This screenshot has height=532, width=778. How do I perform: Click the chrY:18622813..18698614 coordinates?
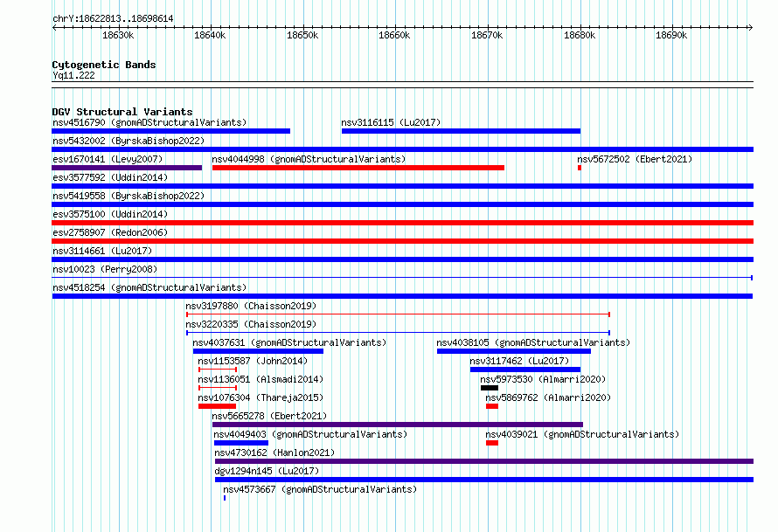113,19
